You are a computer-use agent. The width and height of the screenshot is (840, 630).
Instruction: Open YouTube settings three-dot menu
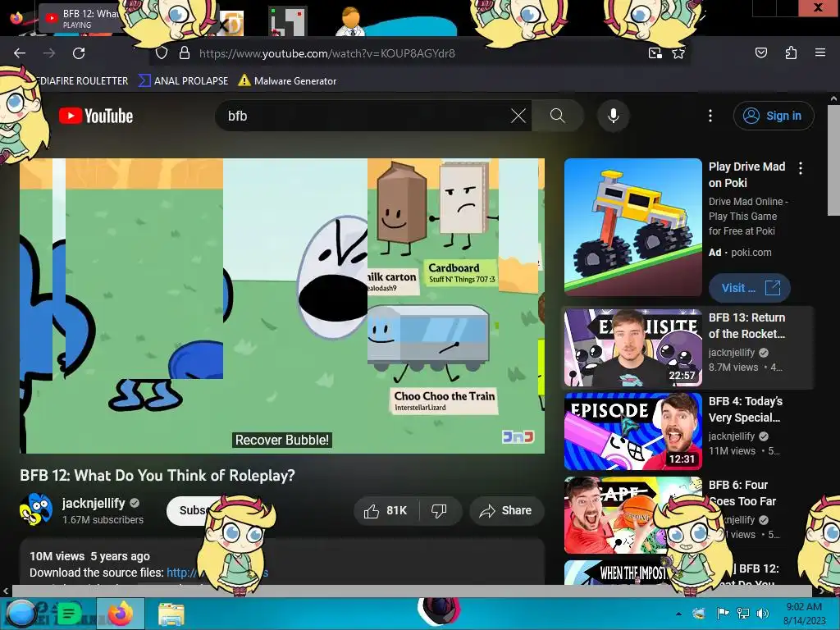(x=710, y=116)
